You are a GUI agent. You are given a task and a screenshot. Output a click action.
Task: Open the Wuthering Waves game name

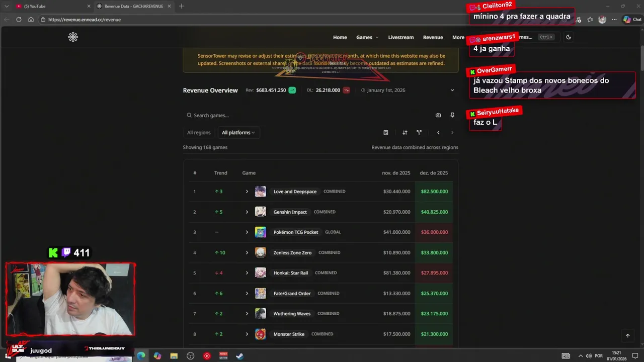pyautogui.click(x=292, y=314)
